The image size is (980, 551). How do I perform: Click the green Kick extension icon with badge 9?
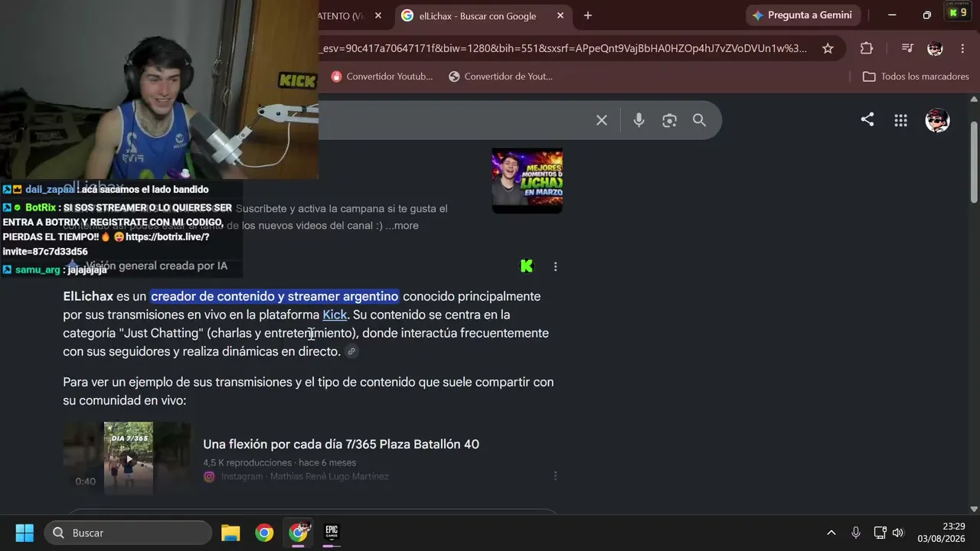click(x=958, y=13)
